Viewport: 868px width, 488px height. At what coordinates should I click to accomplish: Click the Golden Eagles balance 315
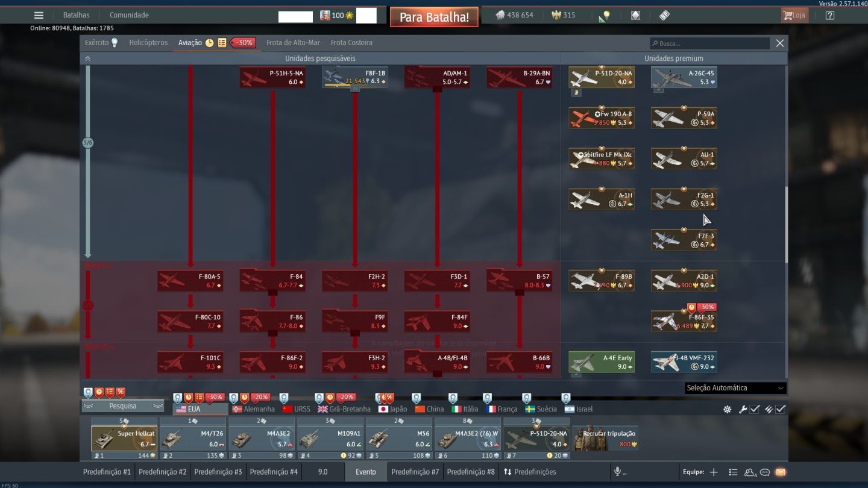click(x=564, y=15)
